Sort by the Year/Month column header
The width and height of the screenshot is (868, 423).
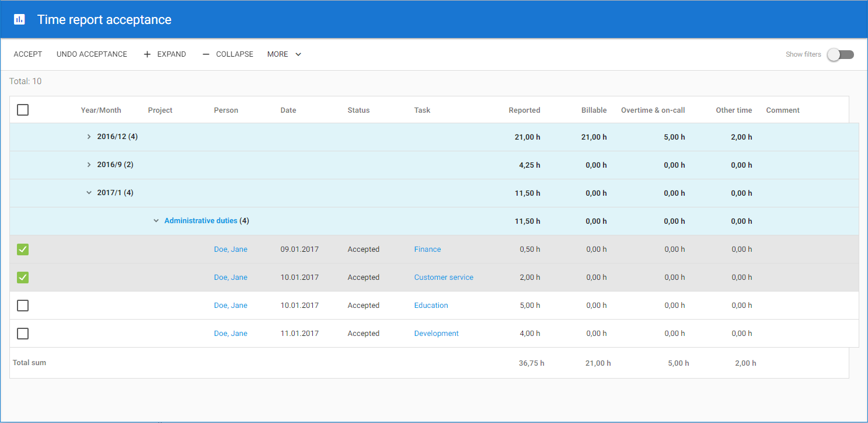101,110
